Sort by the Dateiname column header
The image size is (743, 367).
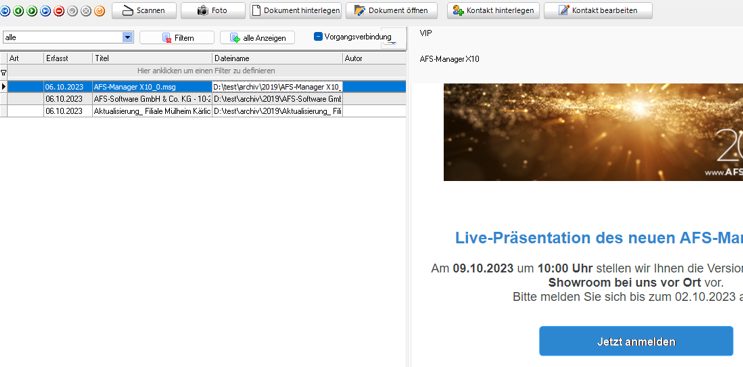[x=277, y=58]
